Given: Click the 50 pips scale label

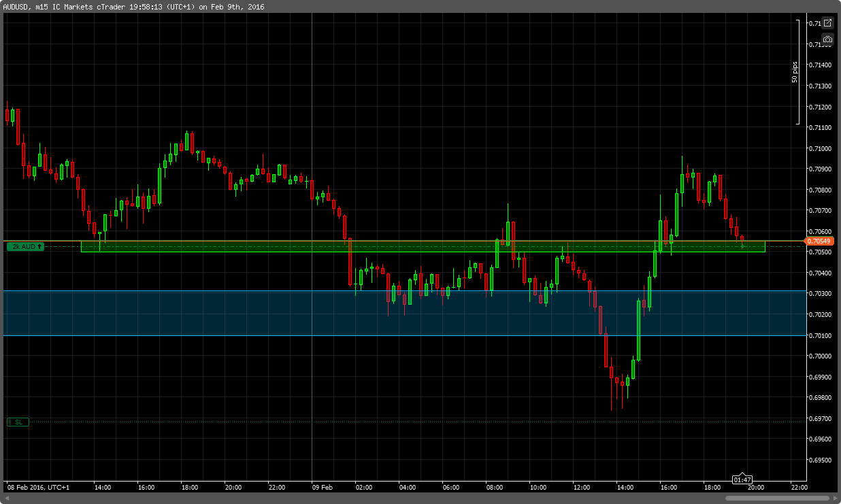Looking at the screenshot, I should pyautogui.click(x=794, y=72).
